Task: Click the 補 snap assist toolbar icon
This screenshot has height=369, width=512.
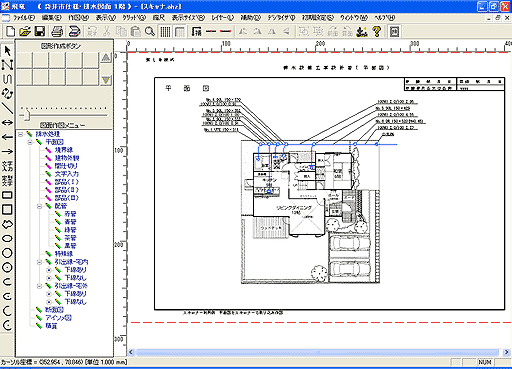Action: click(x=197, y=32)
